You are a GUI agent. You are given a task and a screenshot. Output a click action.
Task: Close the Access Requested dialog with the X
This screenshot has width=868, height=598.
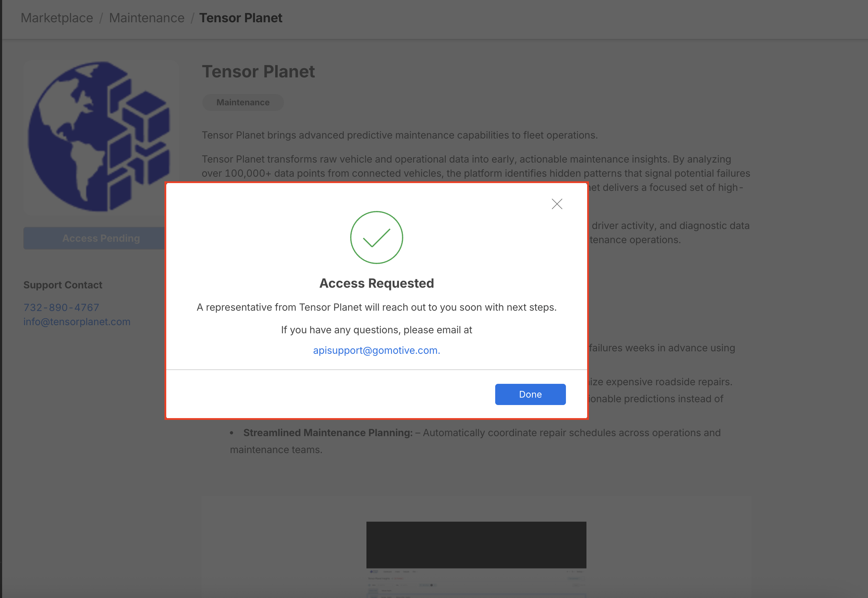click(557, 204)
